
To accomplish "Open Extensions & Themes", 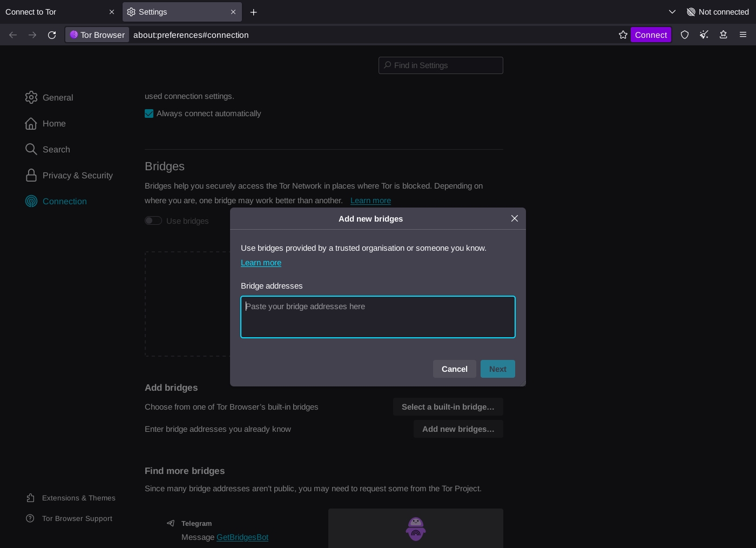I will click(71, 498).
